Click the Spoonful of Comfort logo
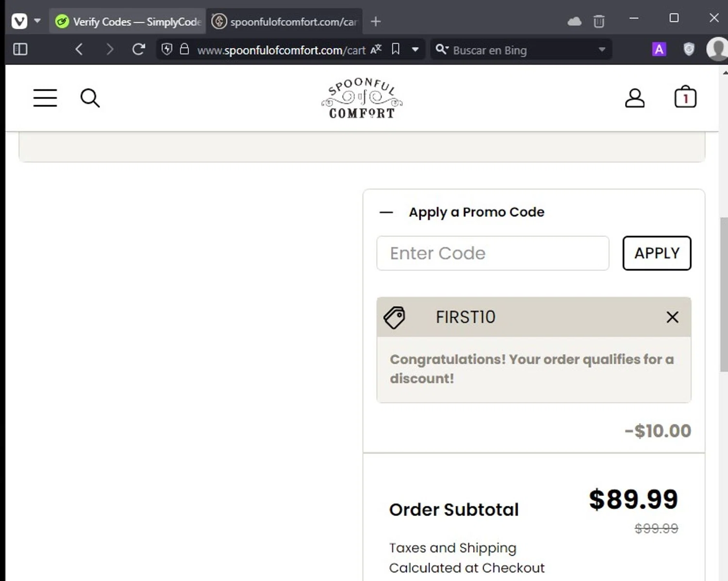This screenshot has height=581, width=728. pos(362,98)
